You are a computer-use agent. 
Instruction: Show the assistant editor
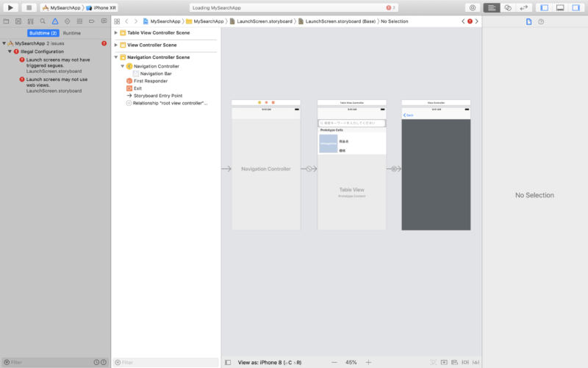[x=508, y=7]
